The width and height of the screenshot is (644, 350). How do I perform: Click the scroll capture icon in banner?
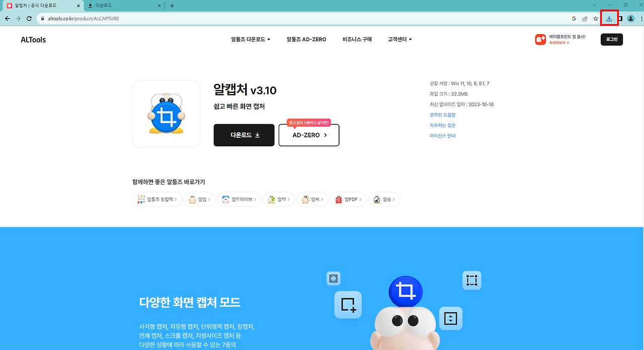coord(451,318)
